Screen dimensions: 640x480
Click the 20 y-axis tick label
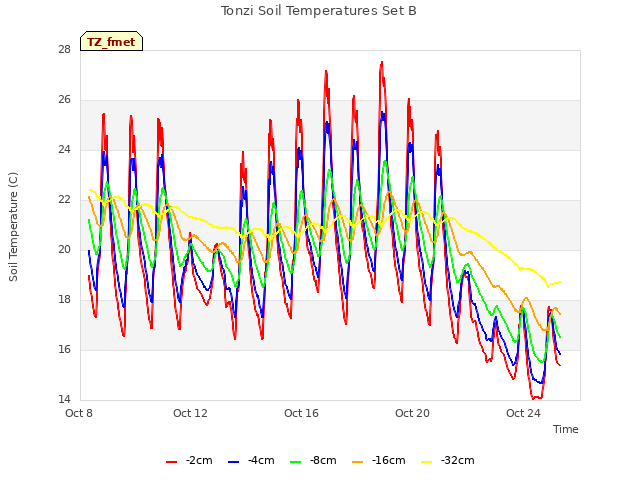[x=65, y=250]
